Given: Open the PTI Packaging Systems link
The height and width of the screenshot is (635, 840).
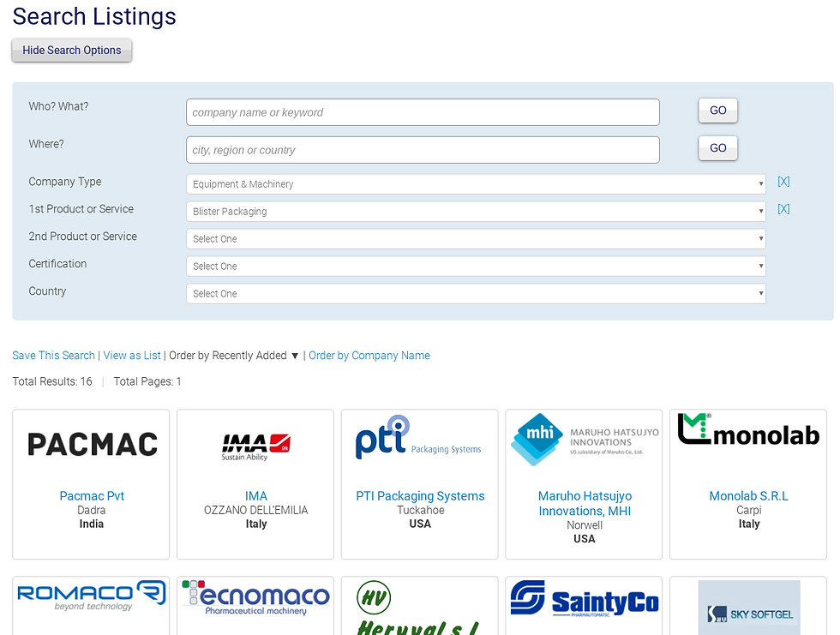Looking at the screenshot, I should 420,496.
